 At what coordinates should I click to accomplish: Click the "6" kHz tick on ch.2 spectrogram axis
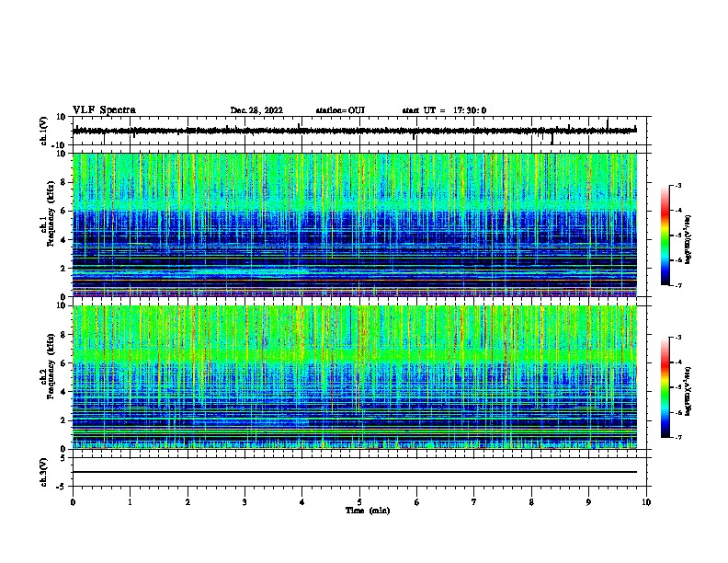[x=64, y=363]
